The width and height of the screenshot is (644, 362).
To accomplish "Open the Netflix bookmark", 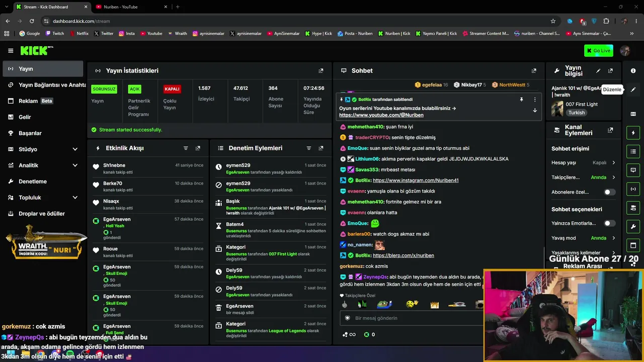I will [x=78, y=34].
